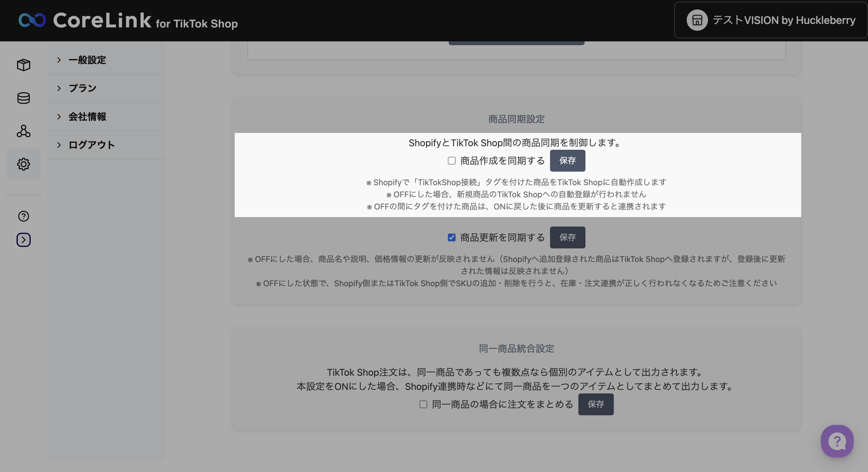
Task: Select ログアウト menu item
Action: coord(91,145)
